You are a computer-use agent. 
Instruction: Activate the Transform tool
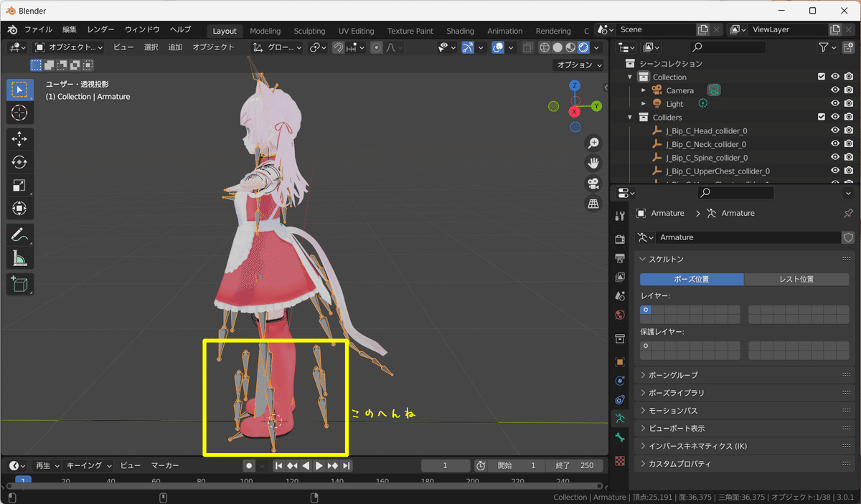point(19,209)
